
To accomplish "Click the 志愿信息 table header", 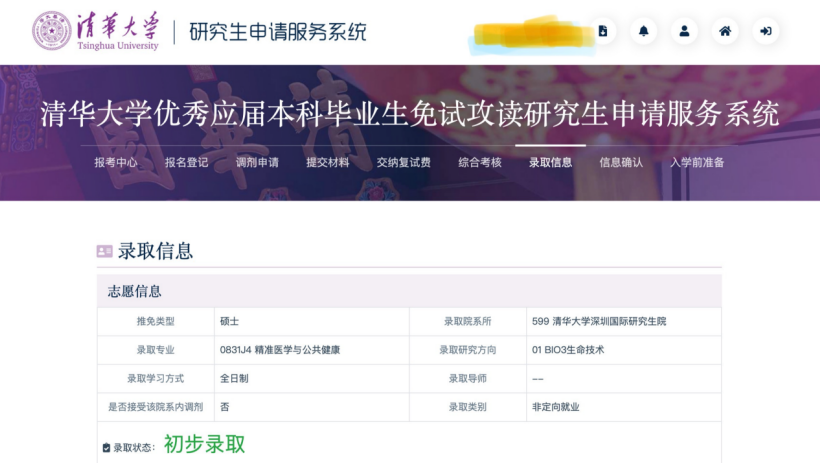I will pyautogui.click(x=409, y=291).
